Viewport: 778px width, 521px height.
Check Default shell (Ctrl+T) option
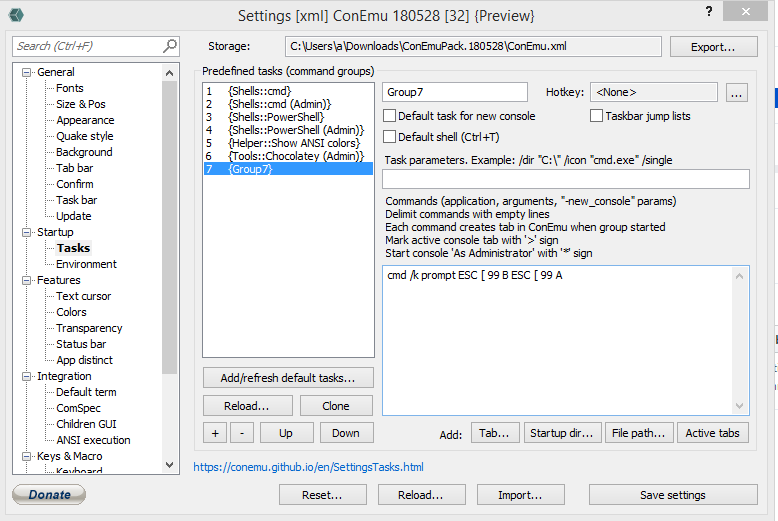tap(389, 137)
